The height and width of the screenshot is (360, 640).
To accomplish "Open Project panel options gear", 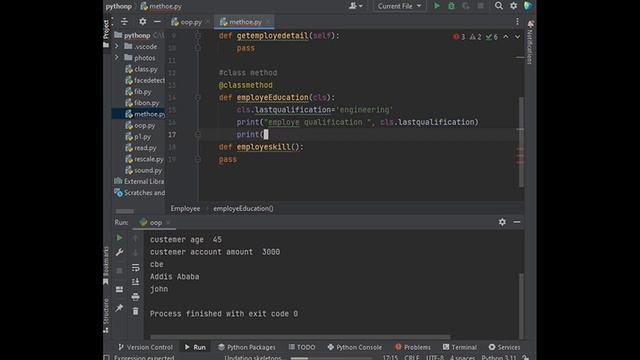I will pyautogui.click(x=142, y=22).
